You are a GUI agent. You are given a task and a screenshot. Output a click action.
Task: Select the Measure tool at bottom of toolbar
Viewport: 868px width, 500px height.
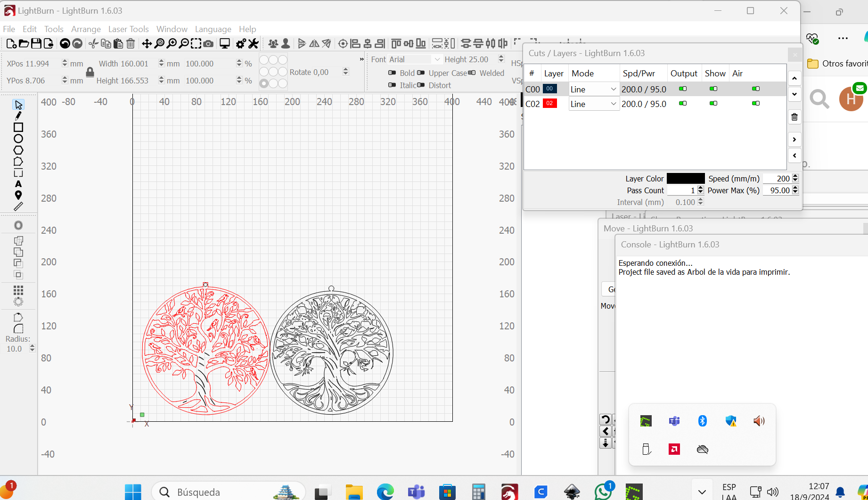[19, 206]
